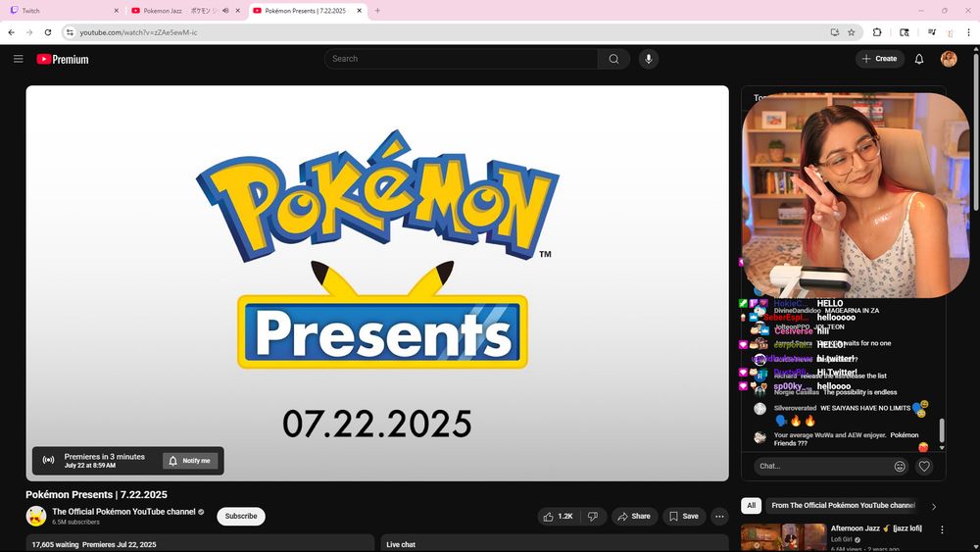Select From The Official Pokémon YouTube channel chip
The height and width of the screenshot is (552, 980).
pos(843,505)
